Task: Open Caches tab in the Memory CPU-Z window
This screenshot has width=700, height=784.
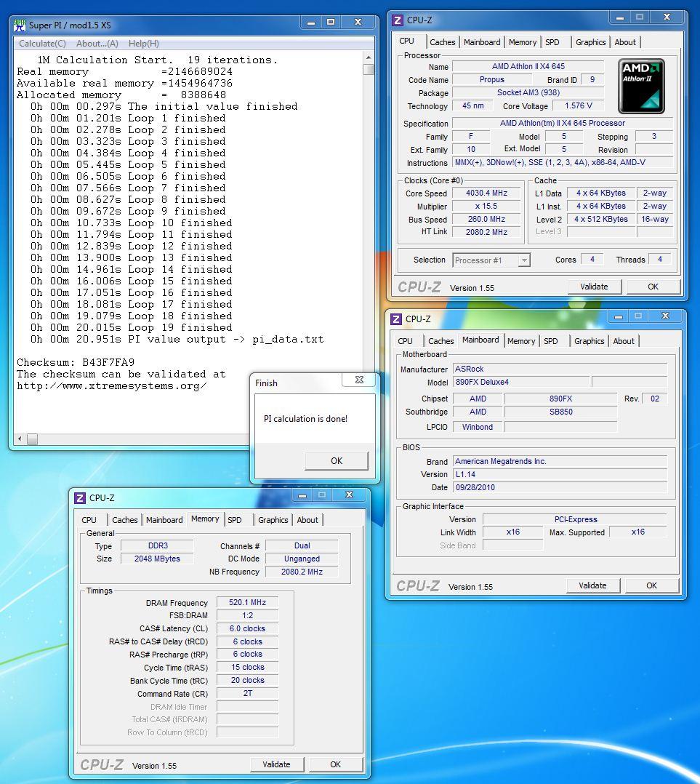Action: [124, 520]
